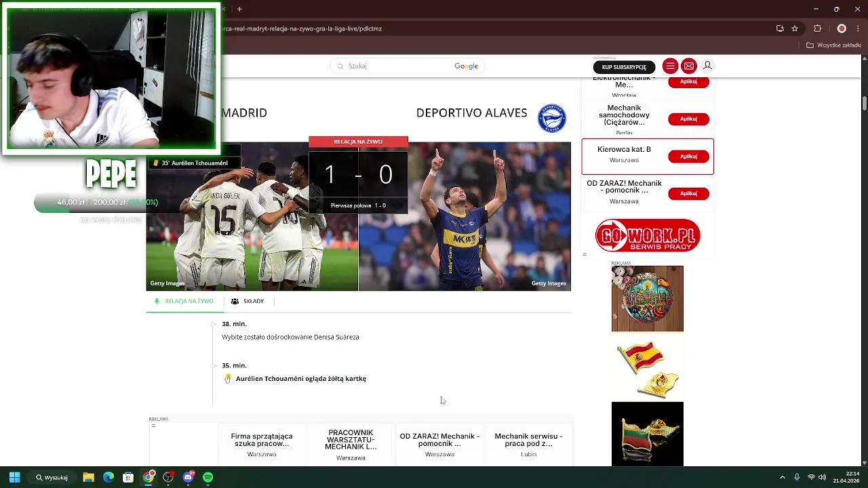This screenshot has height=488, width=868.
Task: Click scrollbar down arrow at page bottom
Action: [864, 462]
